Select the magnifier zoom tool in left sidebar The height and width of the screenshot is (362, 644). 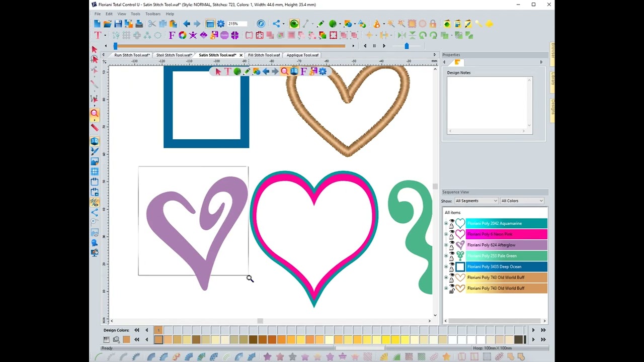coord(94,114)
